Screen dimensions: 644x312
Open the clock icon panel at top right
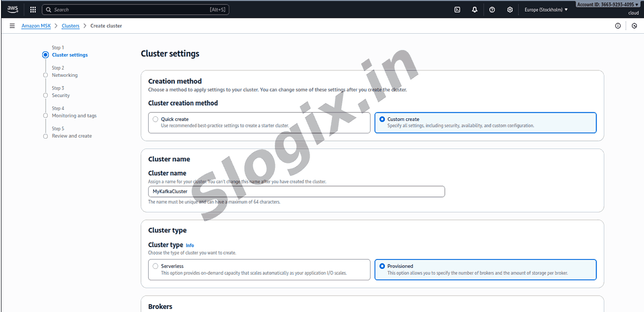tap(635, 26)
